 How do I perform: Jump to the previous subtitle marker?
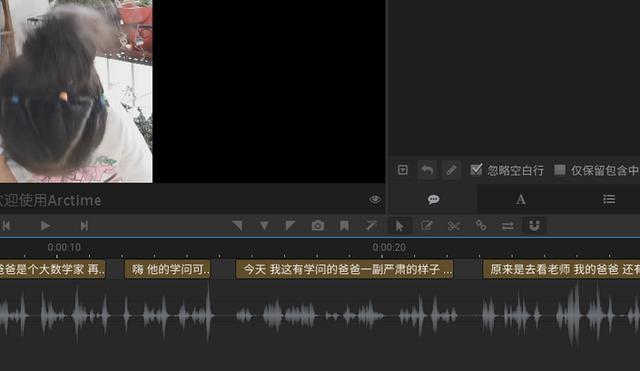coord(6,225)
